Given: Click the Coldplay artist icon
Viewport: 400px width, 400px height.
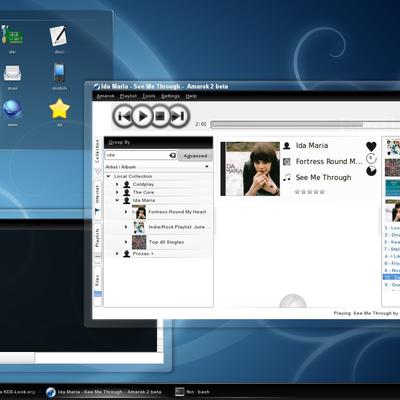Looking at the screenshot, I should pos(127,184).
